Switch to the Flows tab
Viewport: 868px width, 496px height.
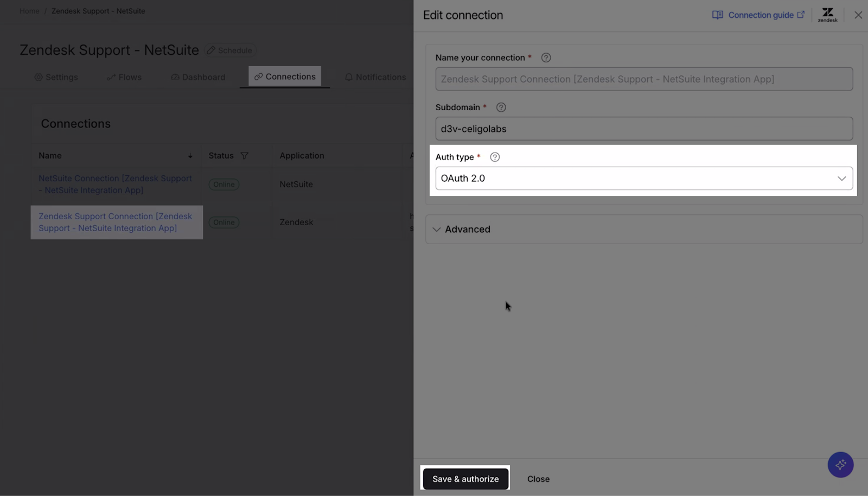coord(124,77)
